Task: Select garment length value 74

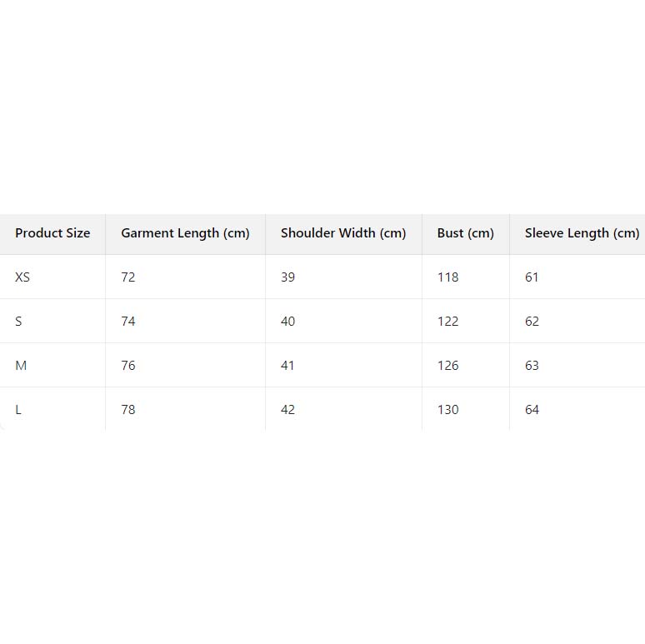Action: pos(128,322)
